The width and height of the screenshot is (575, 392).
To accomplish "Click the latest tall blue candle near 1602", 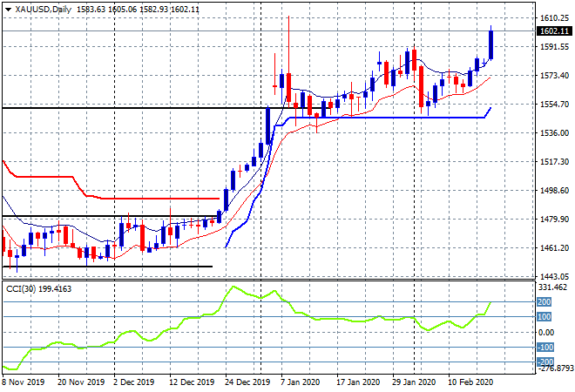I will tap(490, 44).
